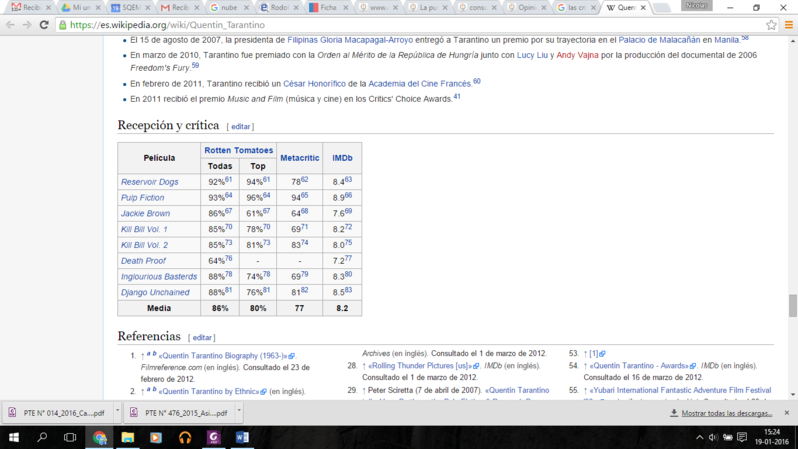The image size is (798, 449).
Task: Click the page's vertical scrollbar thumb
Action: [793, 305]
